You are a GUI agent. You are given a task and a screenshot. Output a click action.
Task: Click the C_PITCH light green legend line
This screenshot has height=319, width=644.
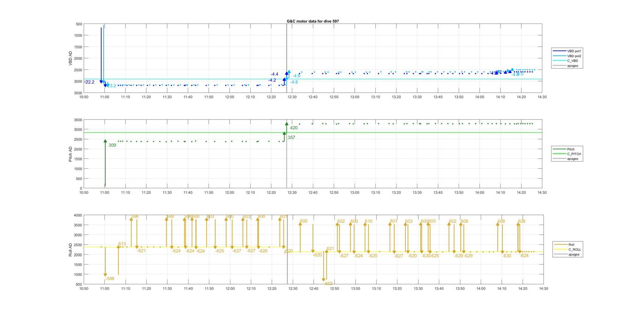tap(560, 154)
